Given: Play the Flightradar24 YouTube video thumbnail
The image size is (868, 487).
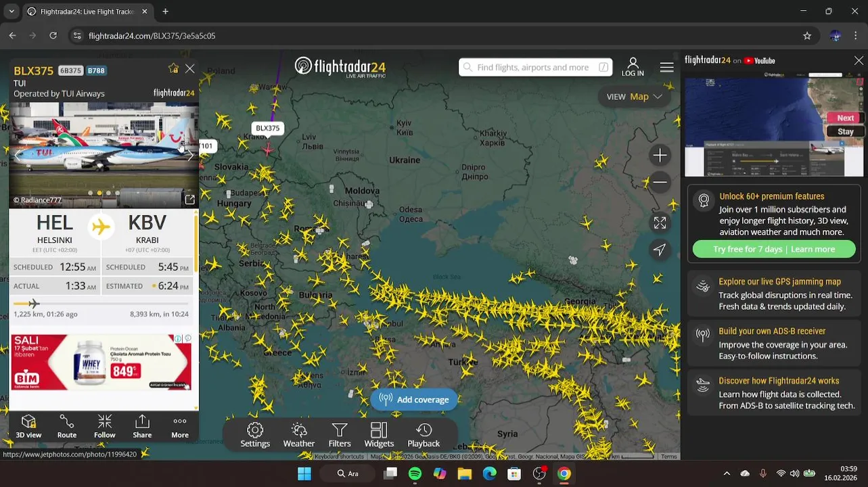Looking at the screenshot, I should [774, 126].
